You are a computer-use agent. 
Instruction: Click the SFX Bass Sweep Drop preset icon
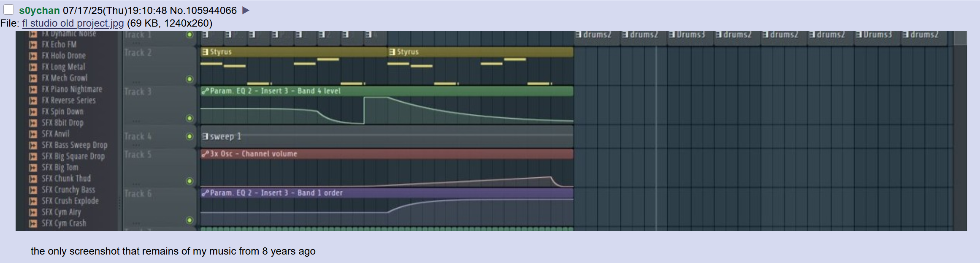click(33, 145)
